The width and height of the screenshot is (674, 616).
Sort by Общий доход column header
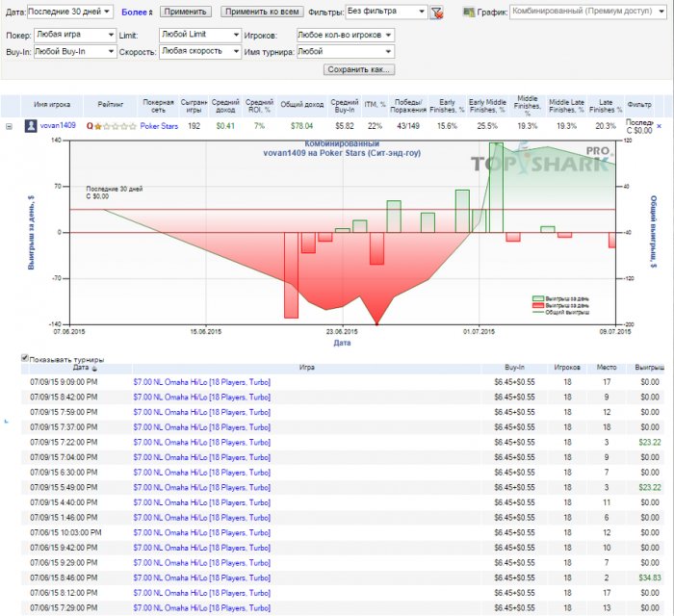[301, 104]
